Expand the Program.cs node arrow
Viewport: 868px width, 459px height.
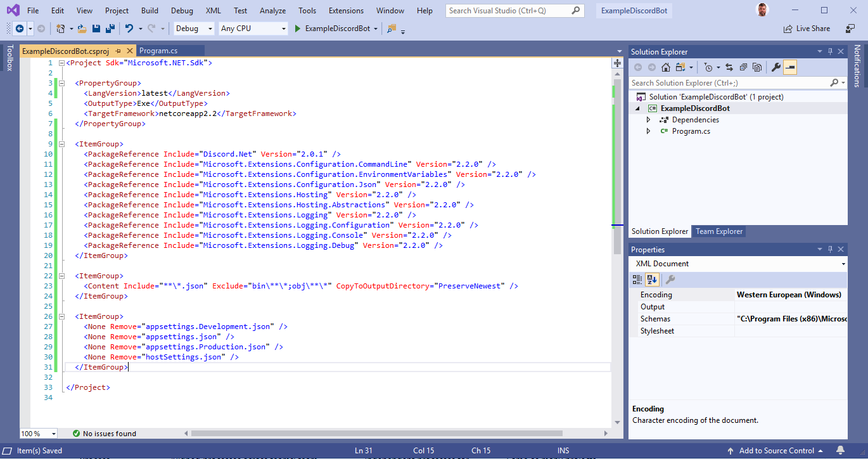tap(648, 131)
